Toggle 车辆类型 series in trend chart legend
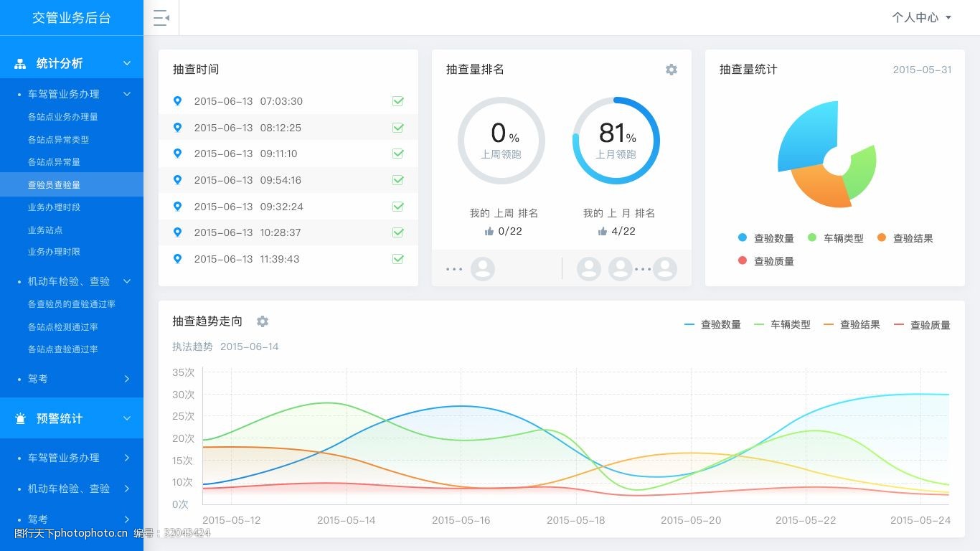980x551 pixels. coord(782,325)
